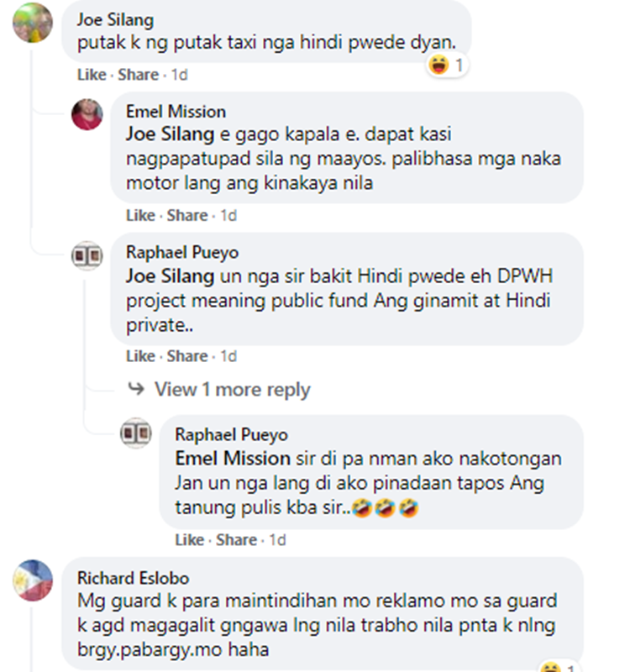The image size is (630, 672).
Task: Like Raphael Pueyo's DPWH project comment
Action: pyautogui.click(x=140, y=356)
